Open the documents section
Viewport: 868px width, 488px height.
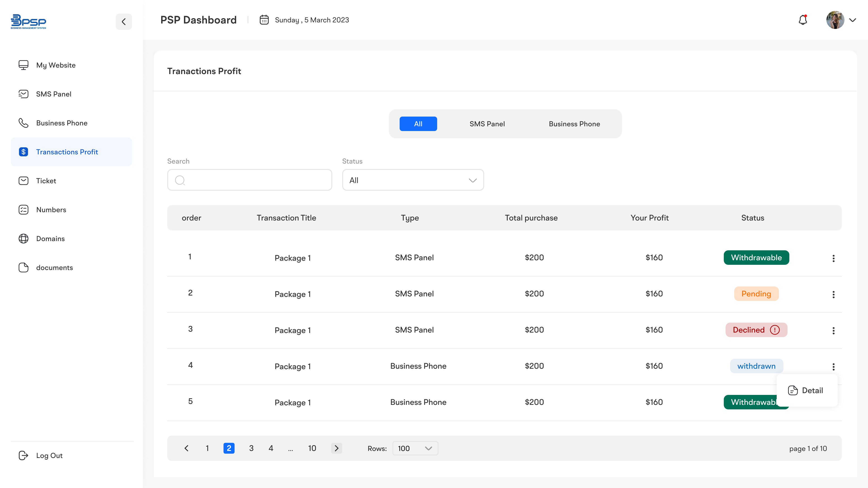[54, 267]
